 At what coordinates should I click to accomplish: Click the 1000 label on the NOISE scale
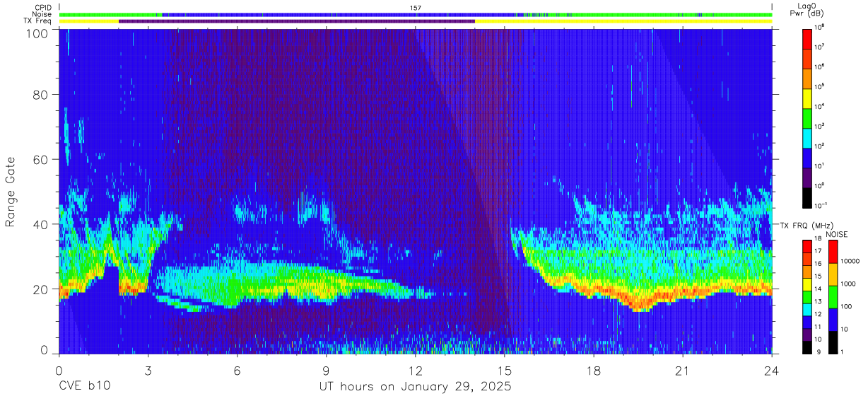tap(848, 284)
